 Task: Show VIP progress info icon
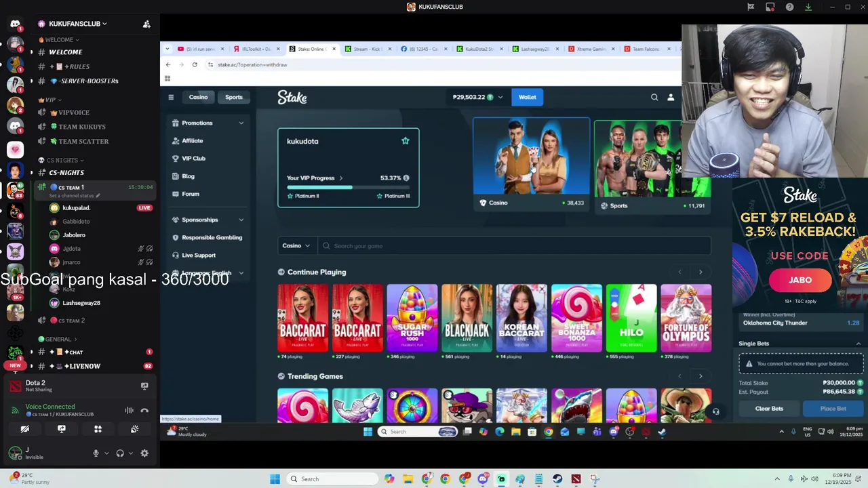tap(406, 178)
